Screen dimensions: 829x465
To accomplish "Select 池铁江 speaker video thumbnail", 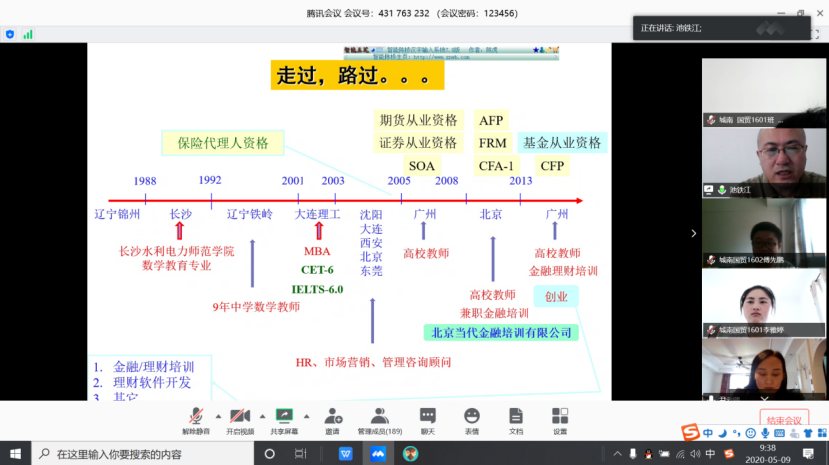I will tap(764, 160).
